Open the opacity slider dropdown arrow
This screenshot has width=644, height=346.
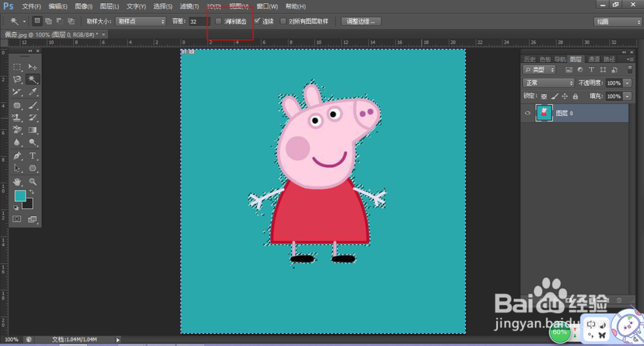click(627, 83)
